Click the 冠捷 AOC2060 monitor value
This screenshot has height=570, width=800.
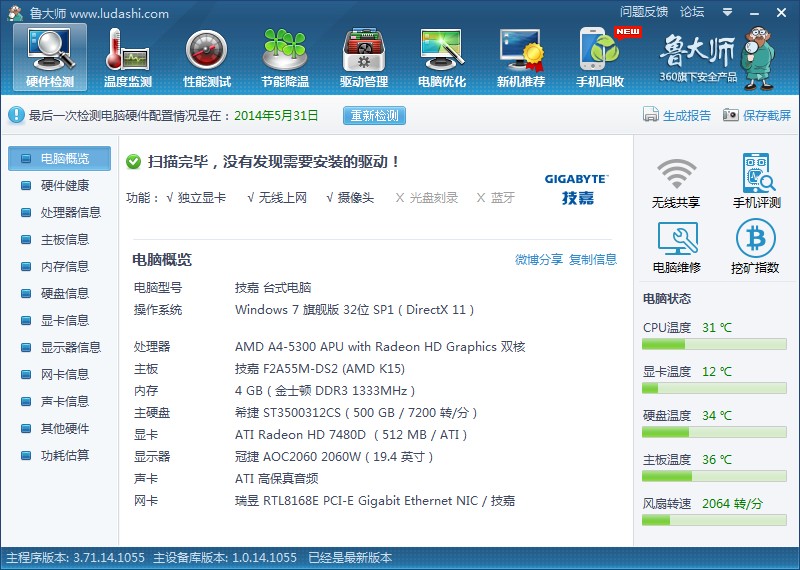point(334,457)
